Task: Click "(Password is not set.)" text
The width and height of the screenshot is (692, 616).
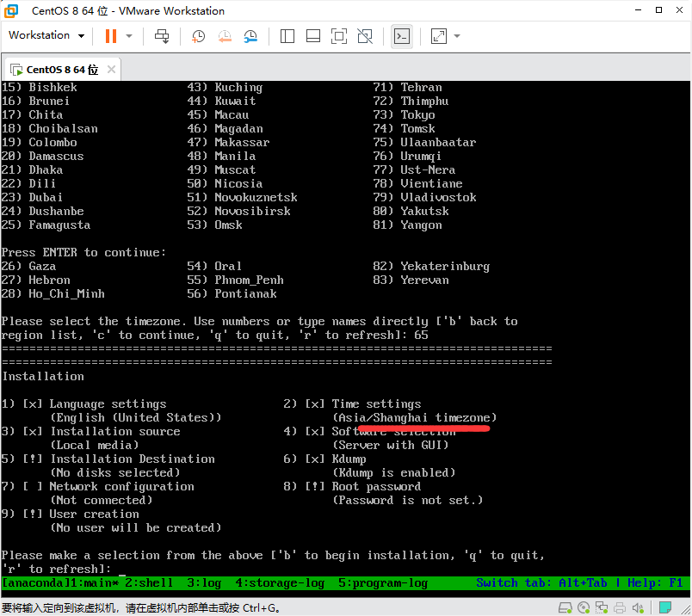Action: [407, 501]
